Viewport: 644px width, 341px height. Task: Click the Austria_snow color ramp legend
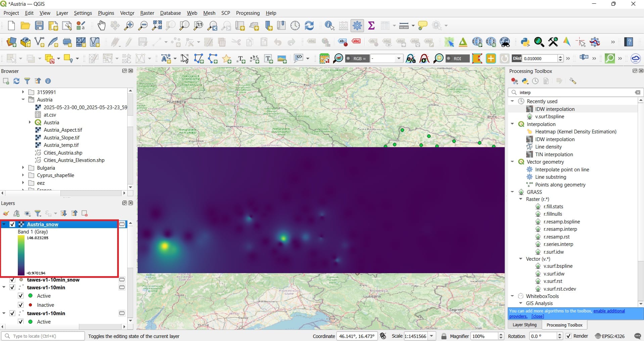[21, 255]
